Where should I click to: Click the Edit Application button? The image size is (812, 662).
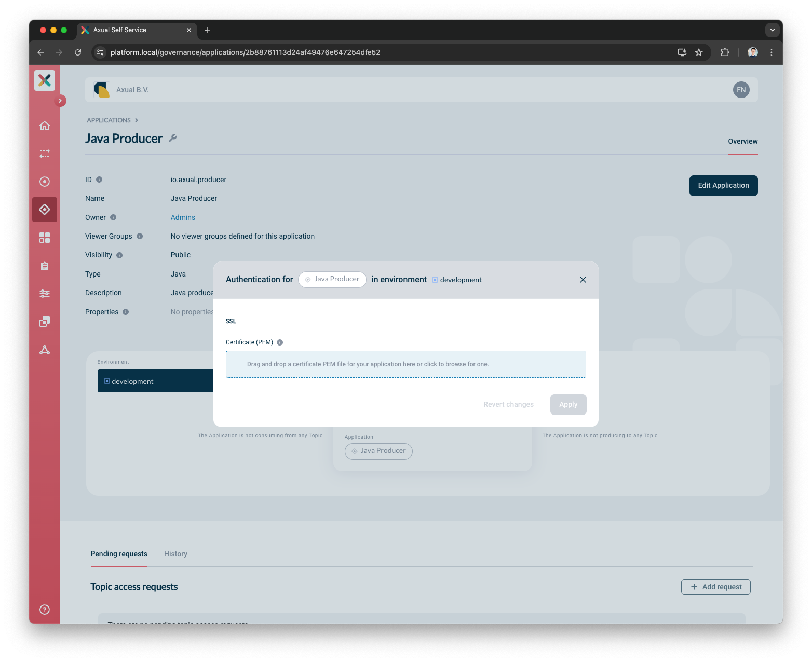(723, 185)
